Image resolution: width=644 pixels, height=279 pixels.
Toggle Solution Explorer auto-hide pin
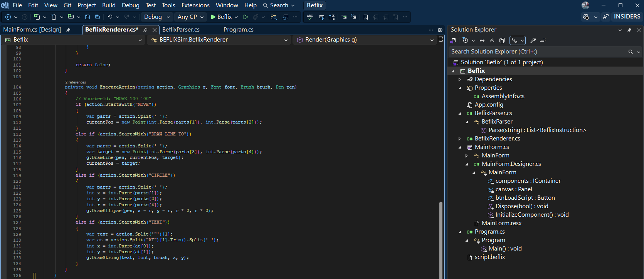pos(629,30)
